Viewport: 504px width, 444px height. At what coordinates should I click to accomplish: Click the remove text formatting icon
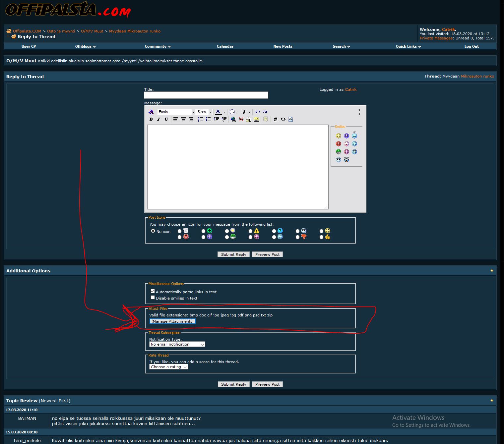tap(151, 112)
